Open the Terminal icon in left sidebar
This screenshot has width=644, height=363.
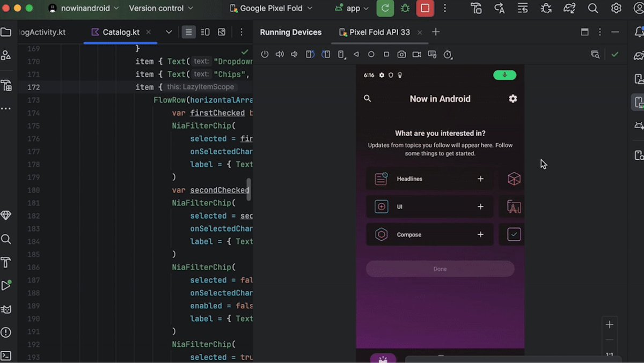click(x=6, y=355)
